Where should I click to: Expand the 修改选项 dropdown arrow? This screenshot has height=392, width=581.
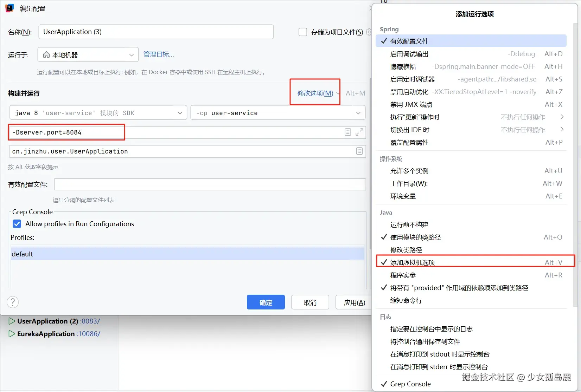coord(338,93)
